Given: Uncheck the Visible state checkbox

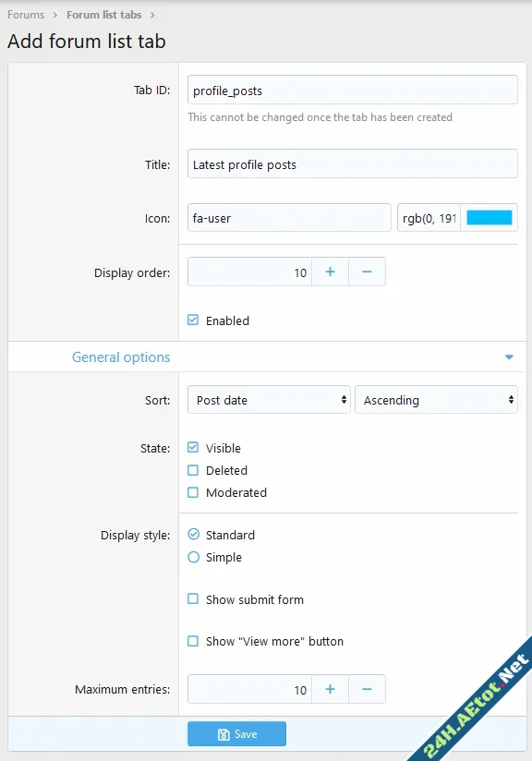Looking at the screenshot, I should coord(193,448).
